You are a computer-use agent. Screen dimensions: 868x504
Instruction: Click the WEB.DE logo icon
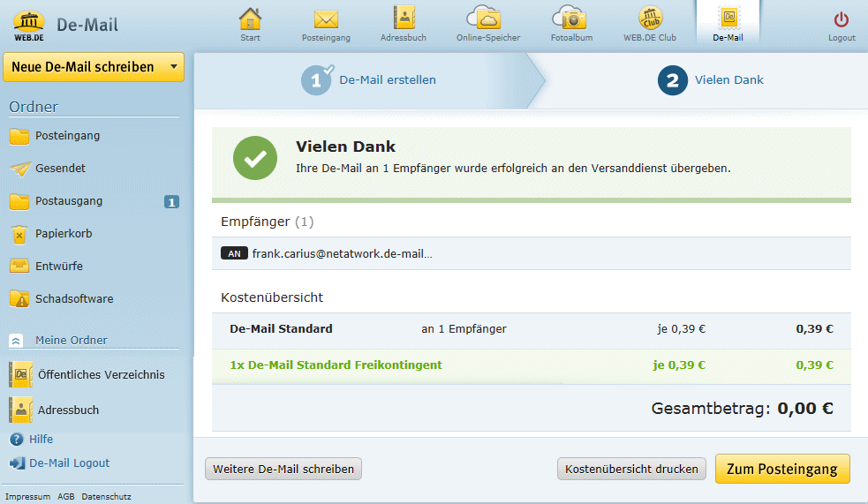29,26
